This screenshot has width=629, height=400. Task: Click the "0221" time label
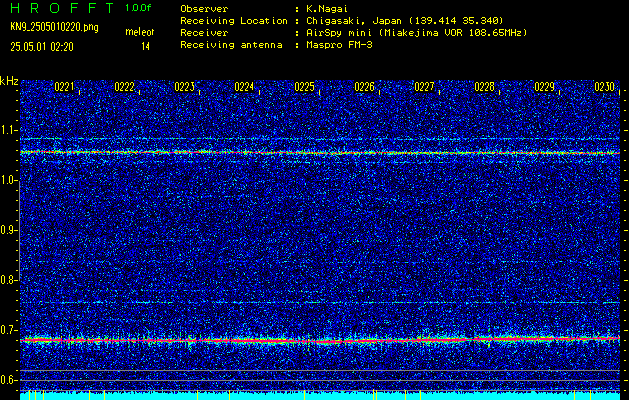(64, 87)
